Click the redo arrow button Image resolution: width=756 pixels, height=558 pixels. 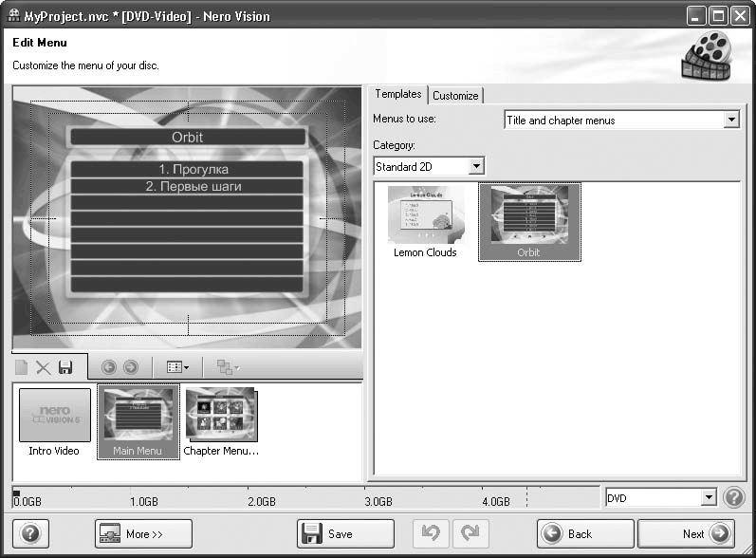point(470,534)
